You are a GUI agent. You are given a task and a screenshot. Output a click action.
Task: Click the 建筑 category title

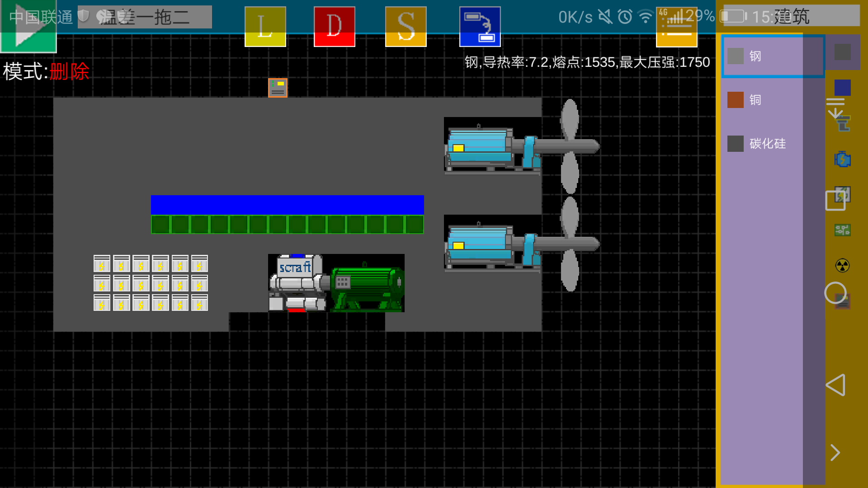tap(792, 16)
